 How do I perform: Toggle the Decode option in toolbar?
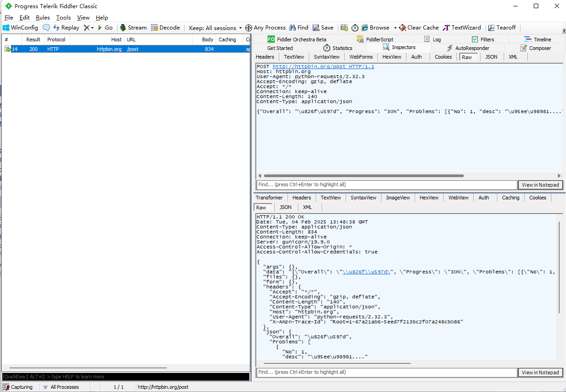pos(165,28)
